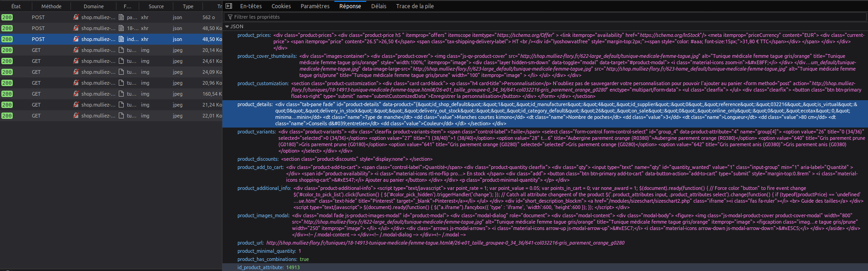Click the file icon in the 20,14 Ko row
Screen dimensions: 868x271
click(121, 50)
